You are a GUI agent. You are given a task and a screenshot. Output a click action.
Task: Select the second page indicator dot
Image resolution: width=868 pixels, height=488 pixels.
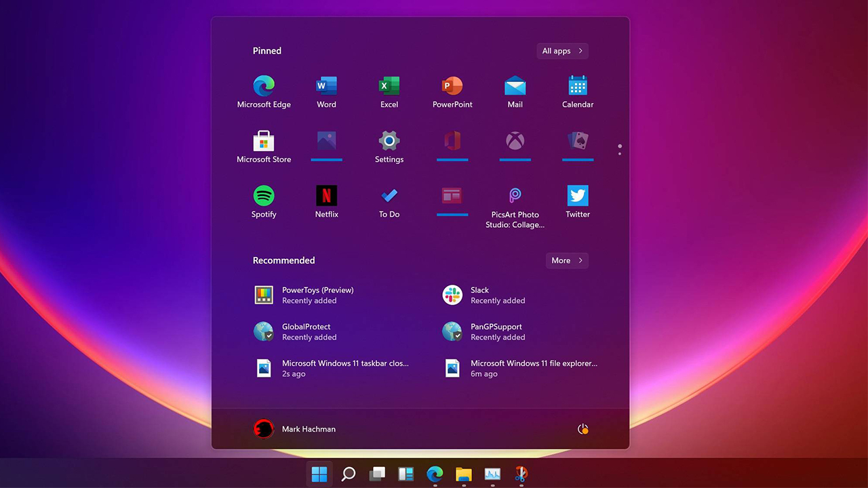(x=619, y=153)
